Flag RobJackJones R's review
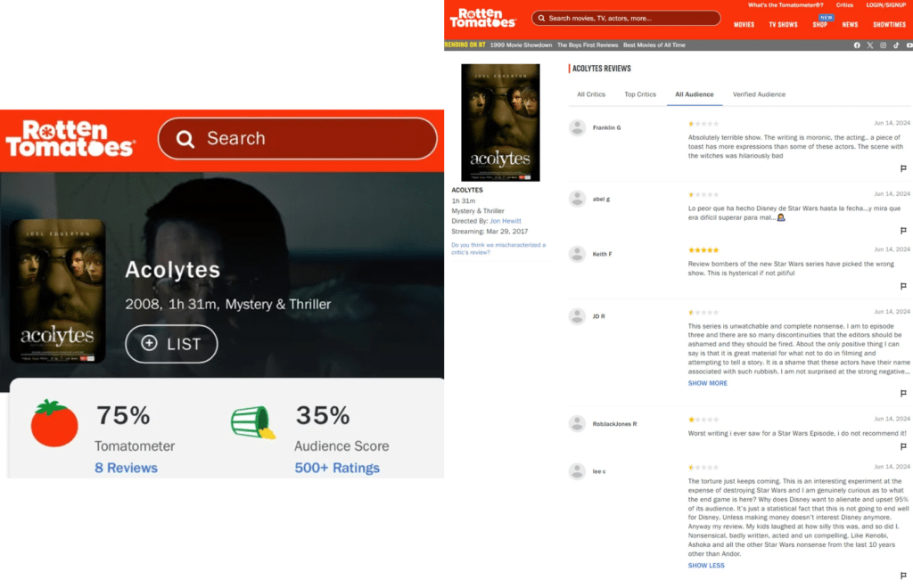 click(x=903, y=446)
